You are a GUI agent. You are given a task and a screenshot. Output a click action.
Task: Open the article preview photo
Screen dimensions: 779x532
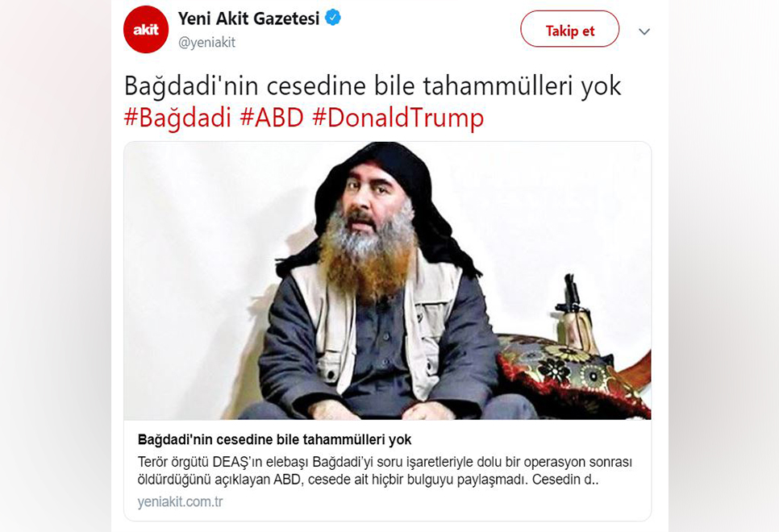388,281
